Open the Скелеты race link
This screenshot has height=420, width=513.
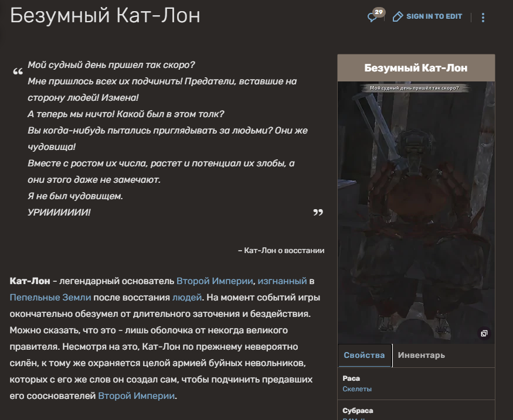pyautogui.click(x=357, y=389)
